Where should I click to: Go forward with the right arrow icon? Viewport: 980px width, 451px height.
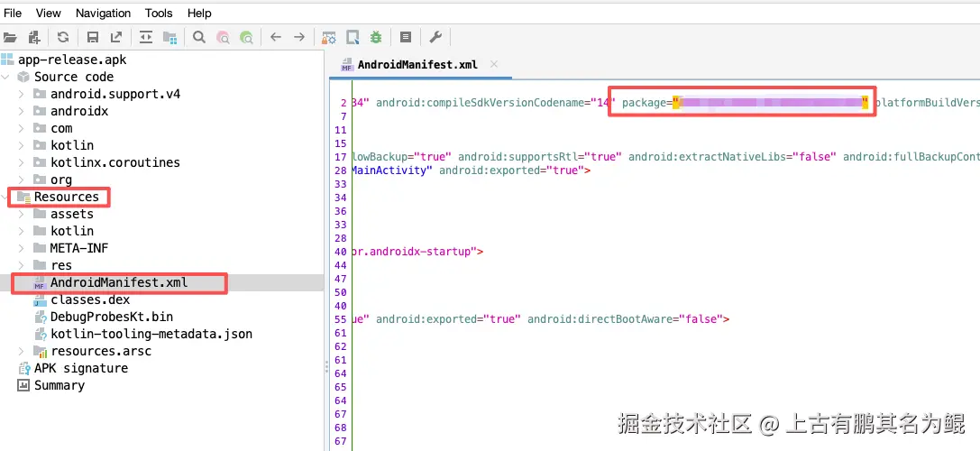(x=299, y=38)
